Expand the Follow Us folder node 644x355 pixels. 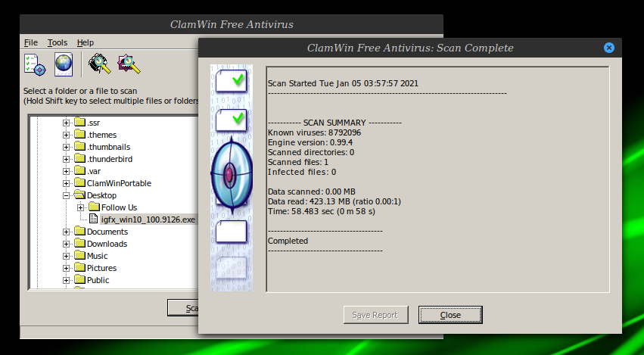click(80, 207)
